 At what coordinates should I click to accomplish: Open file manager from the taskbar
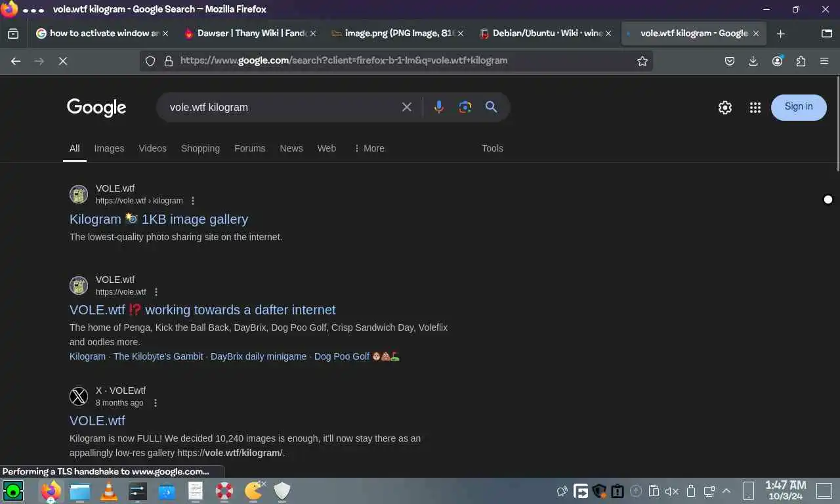pyautogui.click(x=79, y=491)
